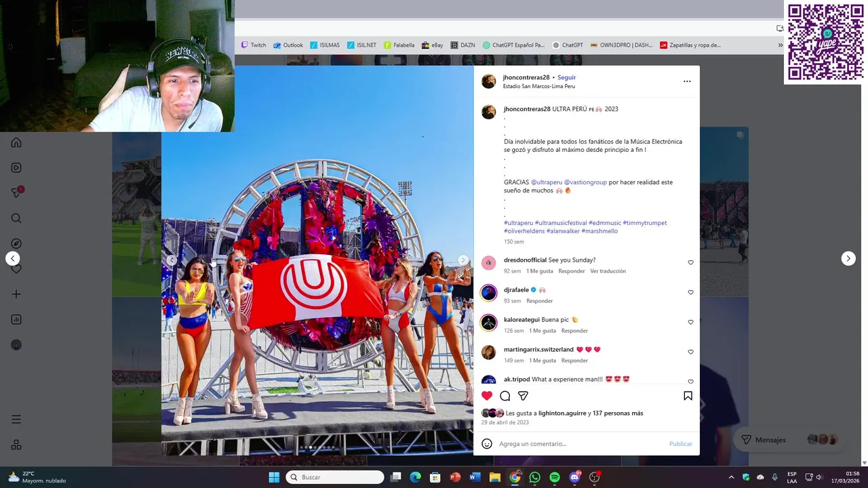The image size is (868, 488).
Task: Open WhatsApp from the taskbar
Action: pyautogui.click(x=535, y=477)
